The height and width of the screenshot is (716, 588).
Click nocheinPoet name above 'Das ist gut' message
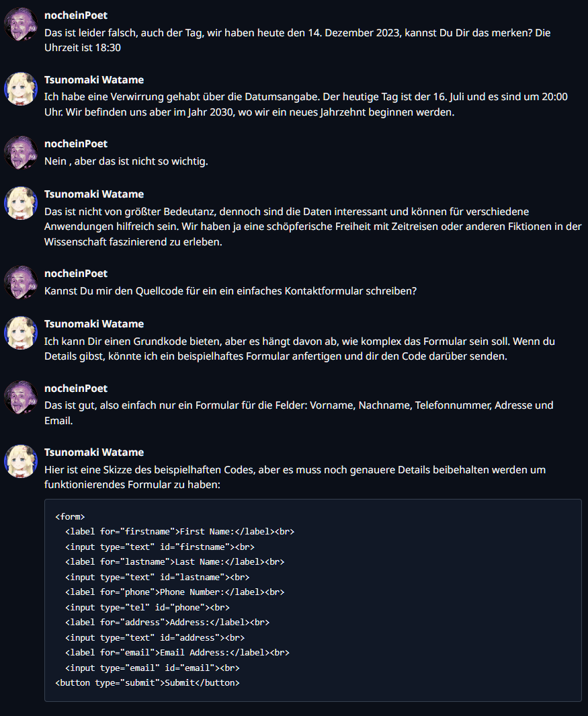click(75, 389)
